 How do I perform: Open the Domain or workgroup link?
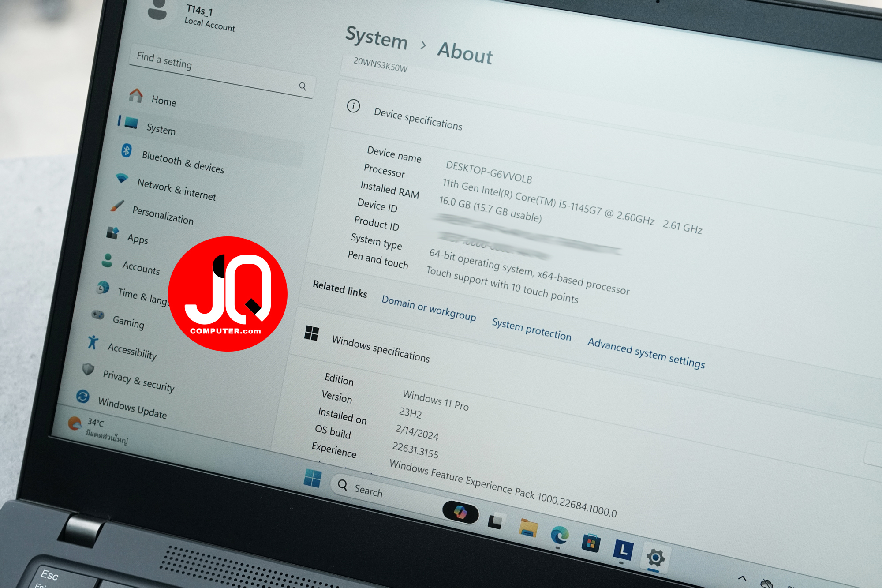[x=429, y=308]
